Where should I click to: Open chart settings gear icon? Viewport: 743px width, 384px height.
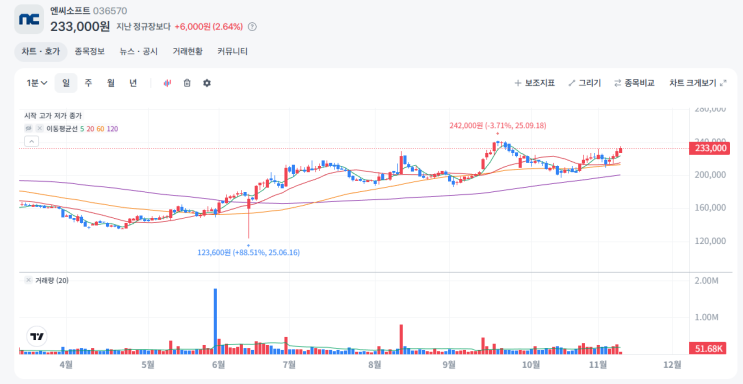point(207,83)
